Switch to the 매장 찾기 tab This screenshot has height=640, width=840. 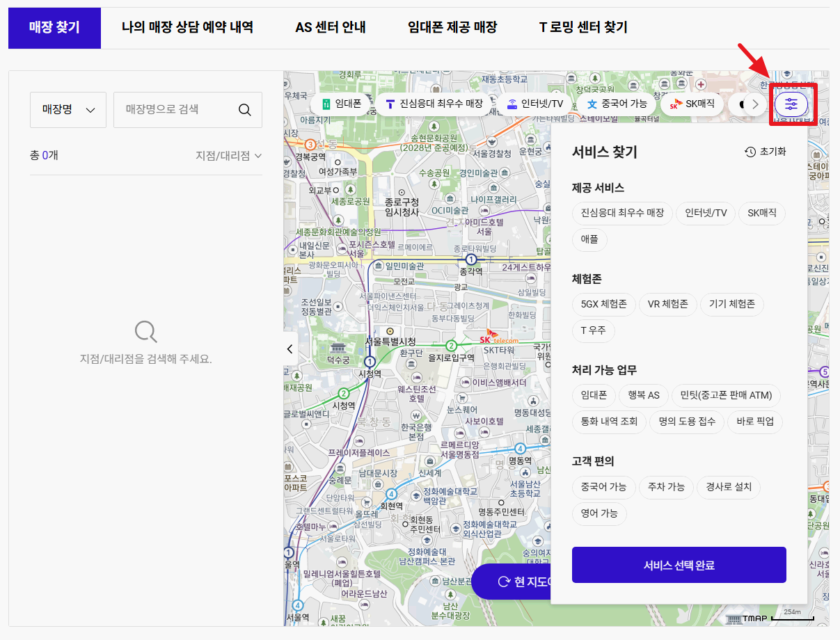(54, 28)
